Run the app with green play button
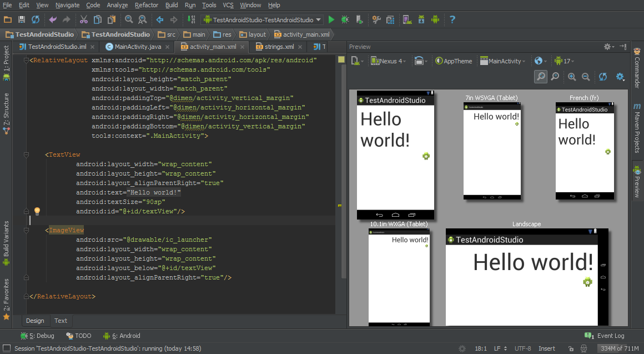 (x=331, y=19)
